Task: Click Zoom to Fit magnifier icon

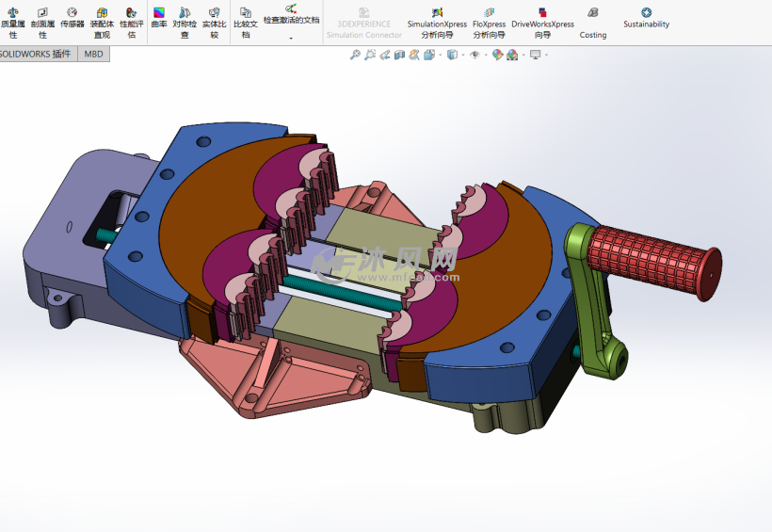Action: point(355,56)
